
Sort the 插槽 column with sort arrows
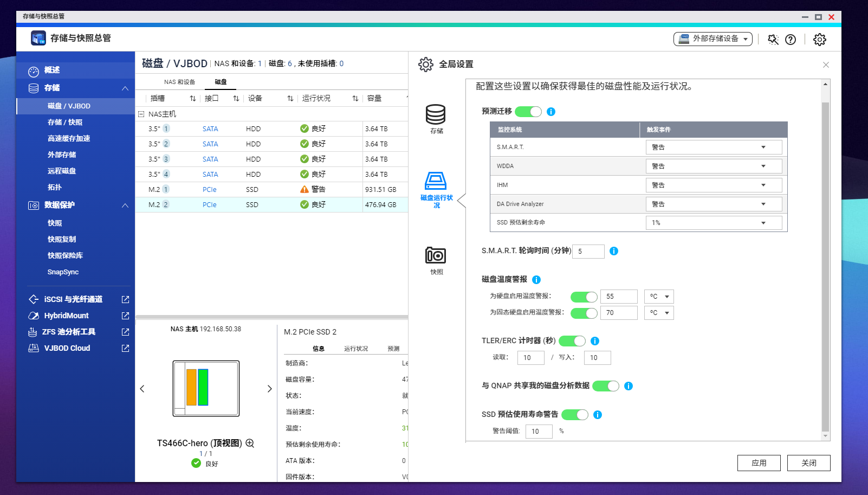click(x=192, y=98)
